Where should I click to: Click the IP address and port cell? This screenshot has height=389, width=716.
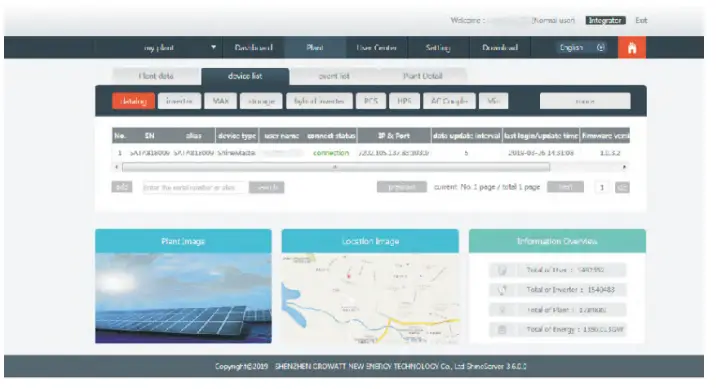point(394,153)
